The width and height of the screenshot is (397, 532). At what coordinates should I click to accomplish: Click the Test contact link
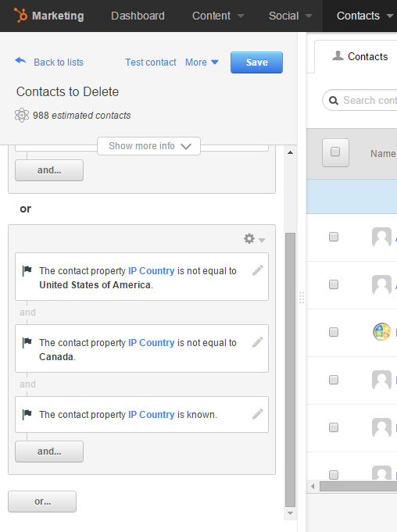pyautogui.click(x=151, y=62)
